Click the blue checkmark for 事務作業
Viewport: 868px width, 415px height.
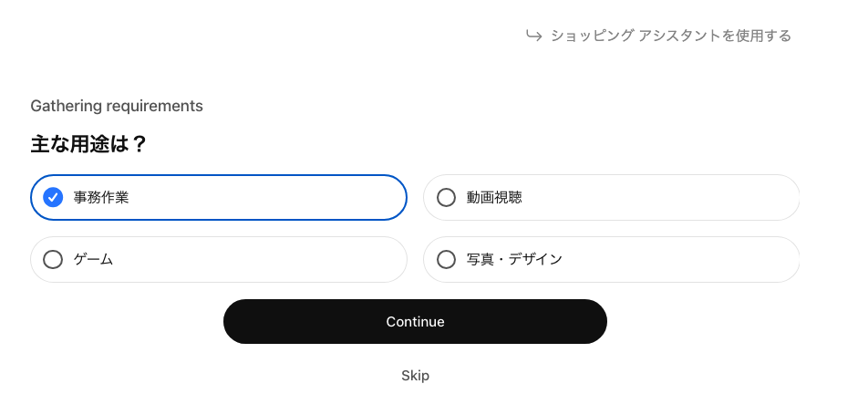pyautogui.click(x=53, y=197)
